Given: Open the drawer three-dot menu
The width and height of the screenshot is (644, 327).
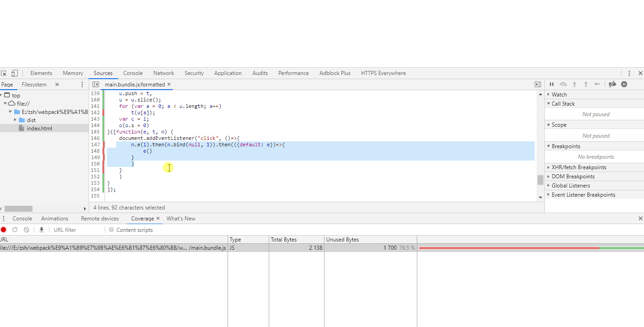Looking at the screenshot, I should tap(4, 219).
